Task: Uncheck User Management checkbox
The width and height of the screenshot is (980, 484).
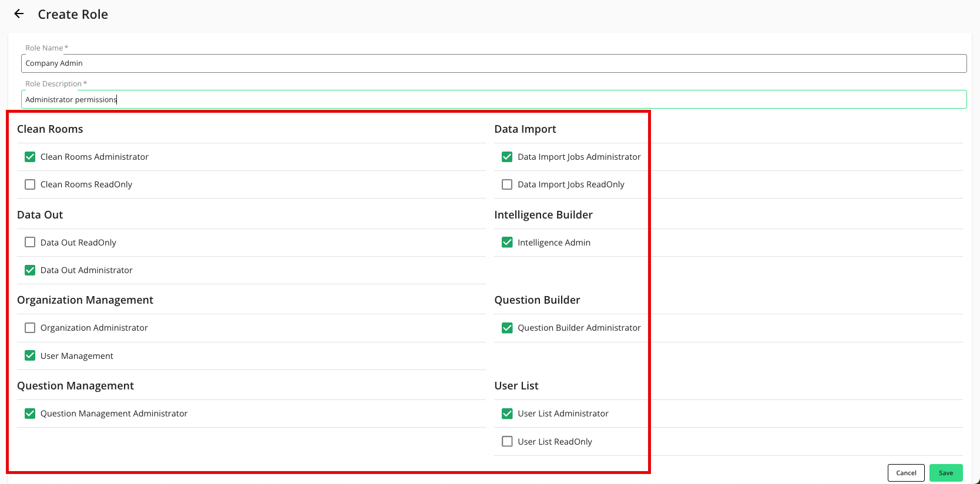Action: (x=30, y=356)
